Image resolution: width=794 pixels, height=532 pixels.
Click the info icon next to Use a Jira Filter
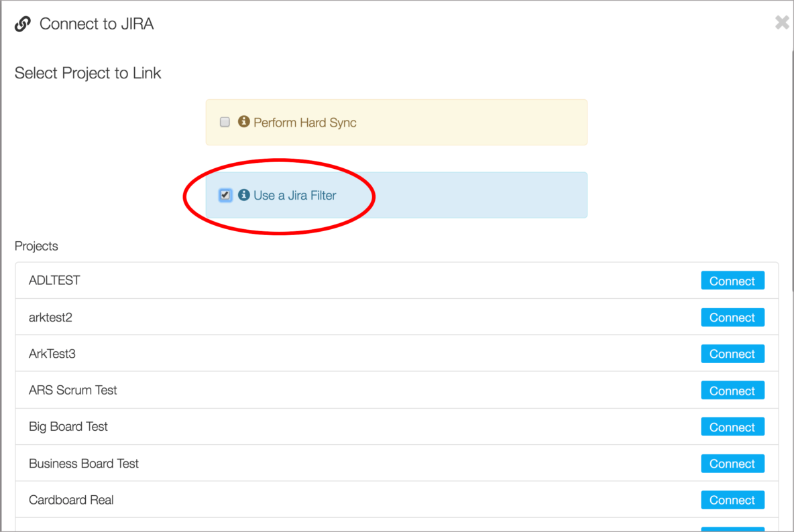pyautogui.click(x=242, y=195)
